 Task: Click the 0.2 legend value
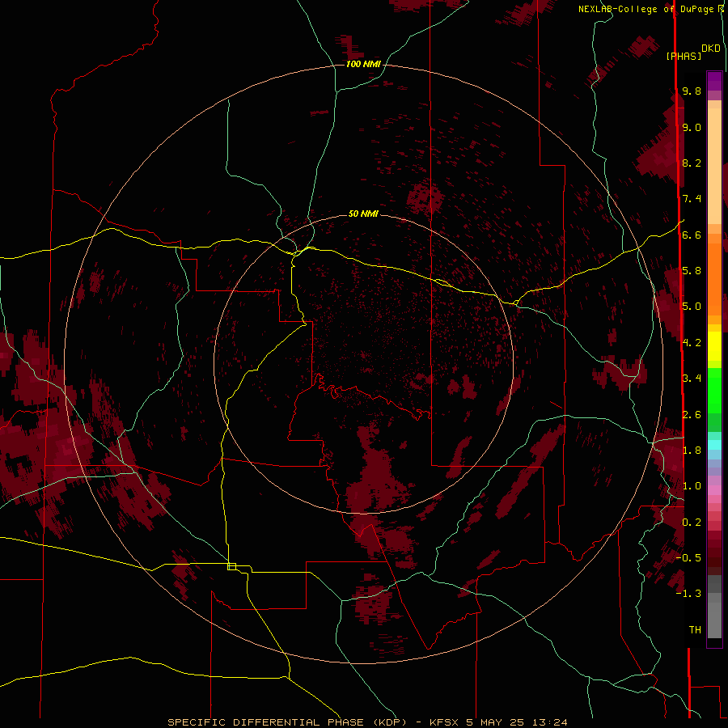click(692, 523)
